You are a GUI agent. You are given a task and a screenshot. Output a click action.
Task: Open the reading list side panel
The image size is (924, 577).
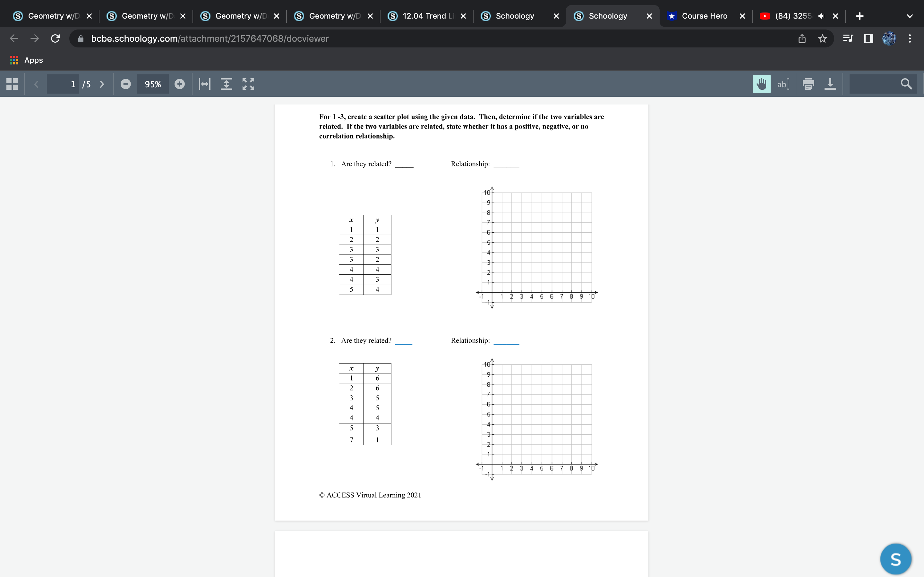pos(848,38)
